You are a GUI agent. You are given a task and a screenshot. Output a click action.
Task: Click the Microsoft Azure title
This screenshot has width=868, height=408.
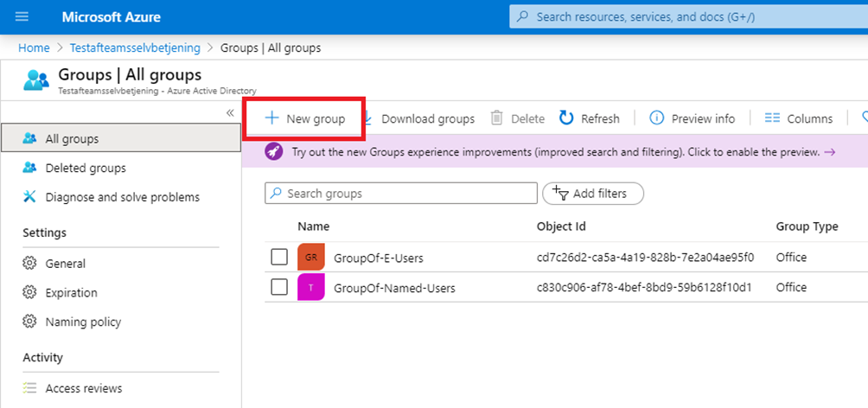tap(111, 17)
